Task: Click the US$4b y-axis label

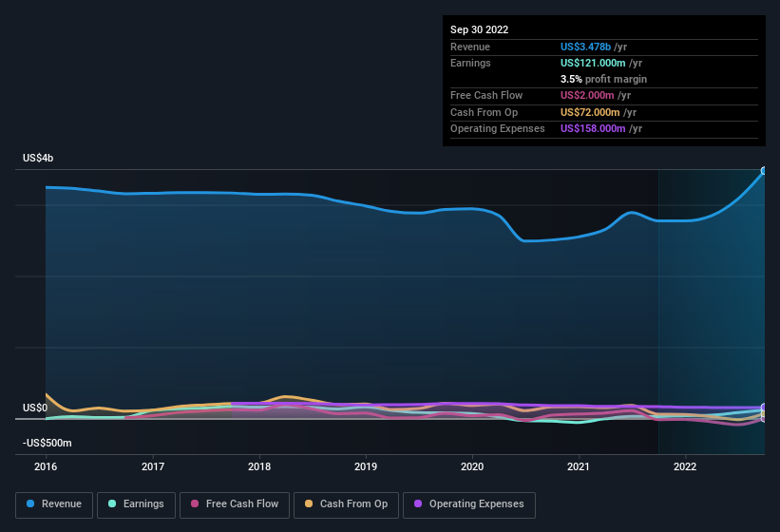Action: coord(38,158)
